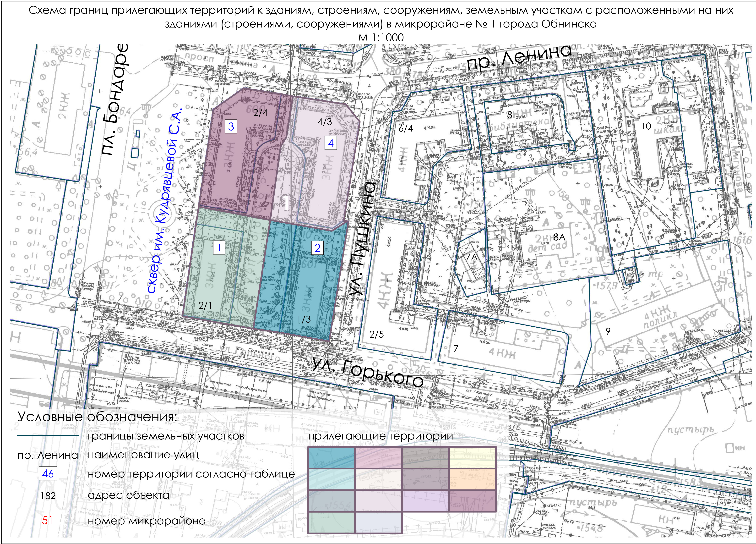Screen dimensions: 756x544
Task: Click territory number 2 box
Action: (x=317, y=247)
